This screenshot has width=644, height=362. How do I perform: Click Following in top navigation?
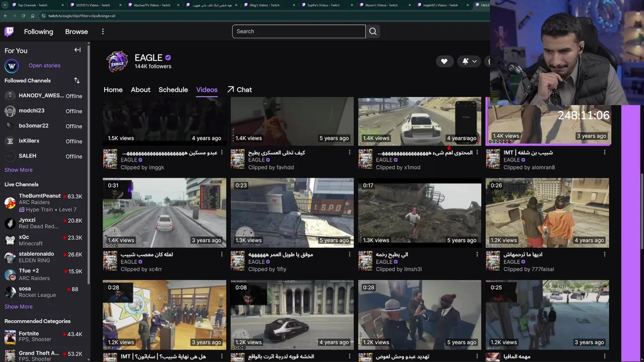coord(38,32)
